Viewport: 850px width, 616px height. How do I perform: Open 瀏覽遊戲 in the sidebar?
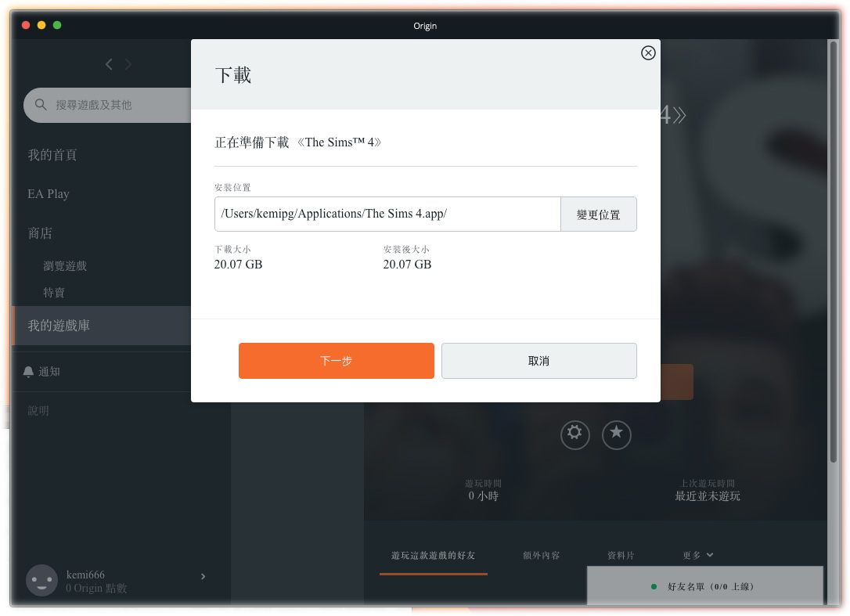pos(65,265)
